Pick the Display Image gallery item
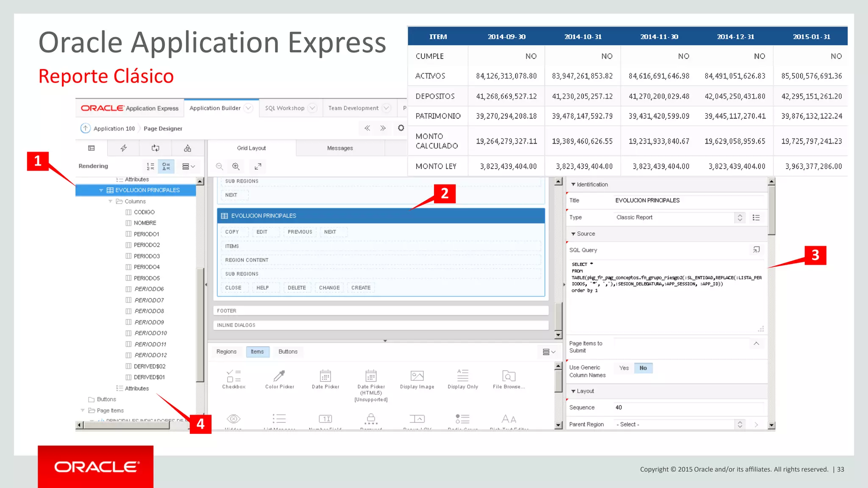The width and height of the screenshot is (868, 488). [417, 379]
